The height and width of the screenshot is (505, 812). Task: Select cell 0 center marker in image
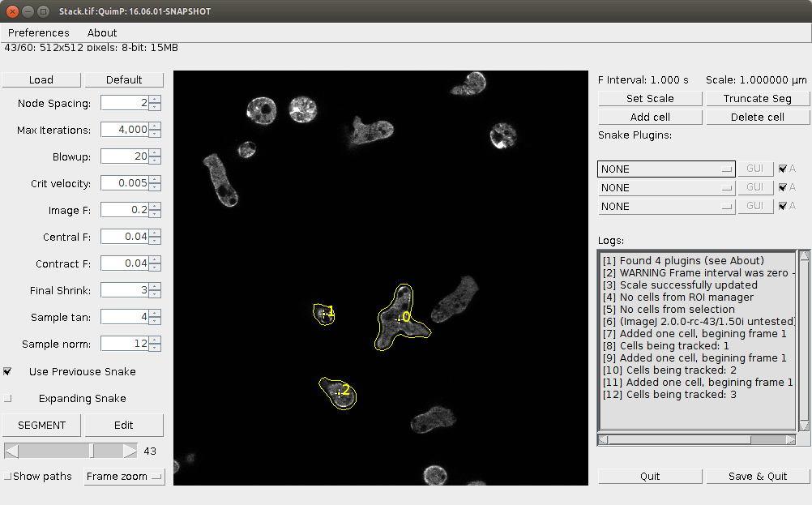click(399, 319)
